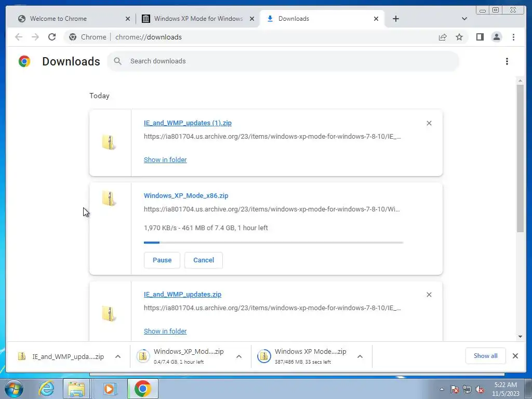The height and width of the screenshot is (399, 532).
Task: Select the Downloads tab
Action: coord(322,19)
